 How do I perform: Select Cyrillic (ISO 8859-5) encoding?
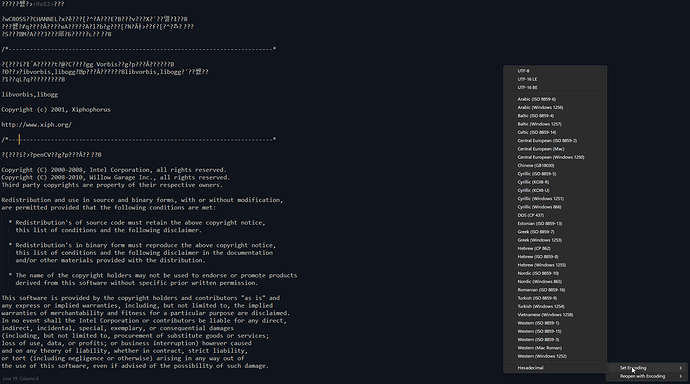coord(555,174)
